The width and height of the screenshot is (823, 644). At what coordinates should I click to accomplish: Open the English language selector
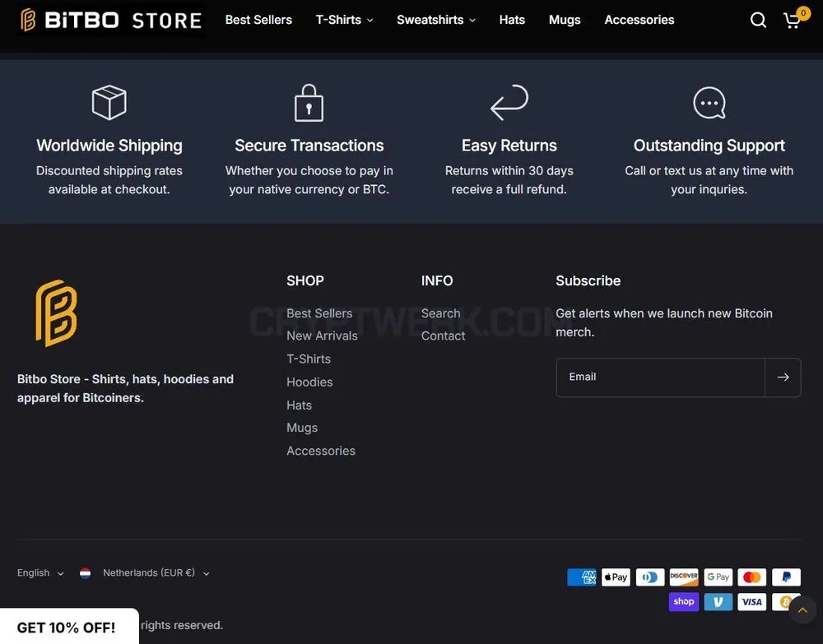pyautogui.click(x=40, y=572)
